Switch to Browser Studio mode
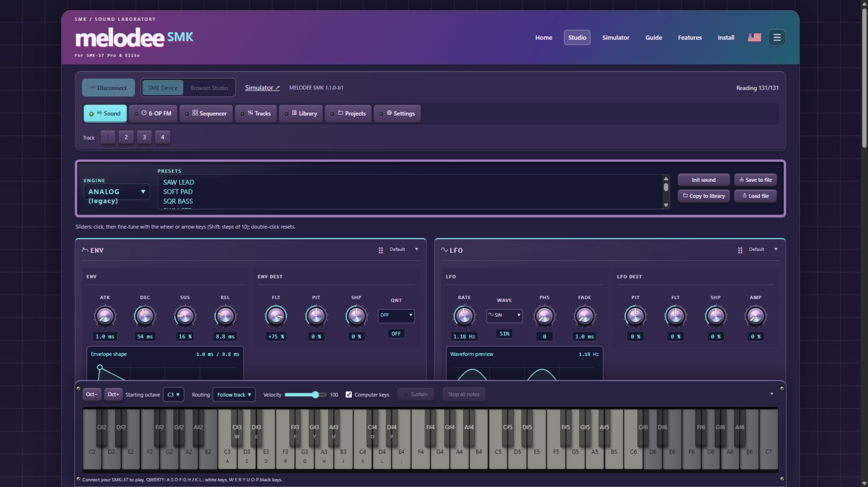868x487 pixels. [x=209, y=88]
